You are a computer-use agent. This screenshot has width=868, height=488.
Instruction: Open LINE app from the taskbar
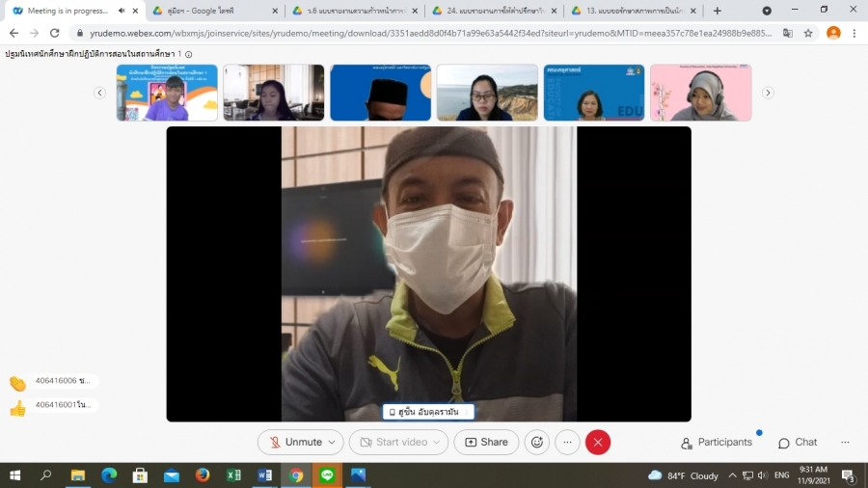point(327,475)
